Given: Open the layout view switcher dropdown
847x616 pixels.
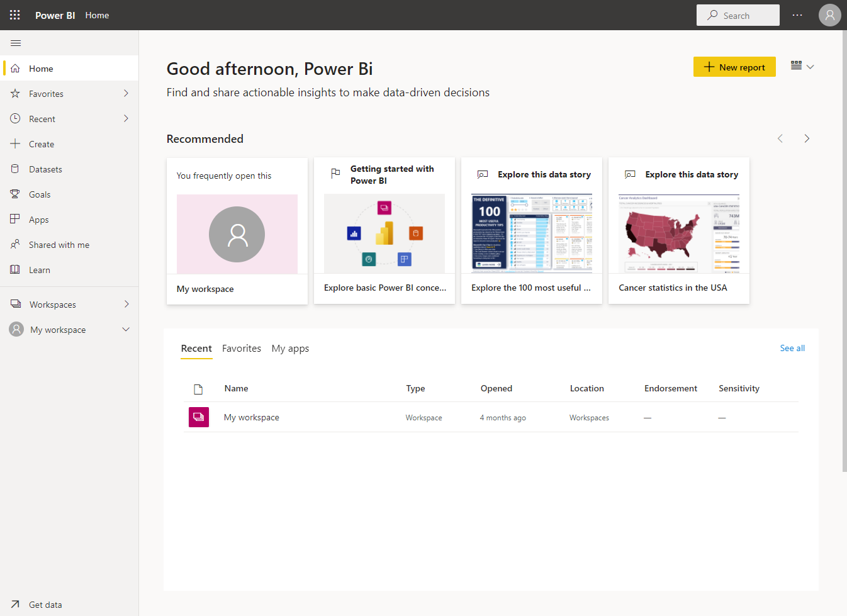Looking at the screenshot, I should (x=802, y=66).
